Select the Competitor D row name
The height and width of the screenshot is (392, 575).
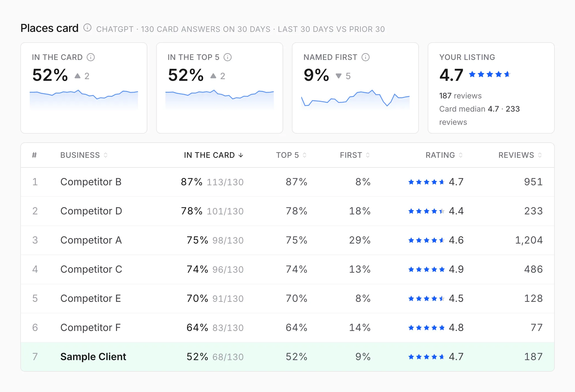click(x=91, y=211)
